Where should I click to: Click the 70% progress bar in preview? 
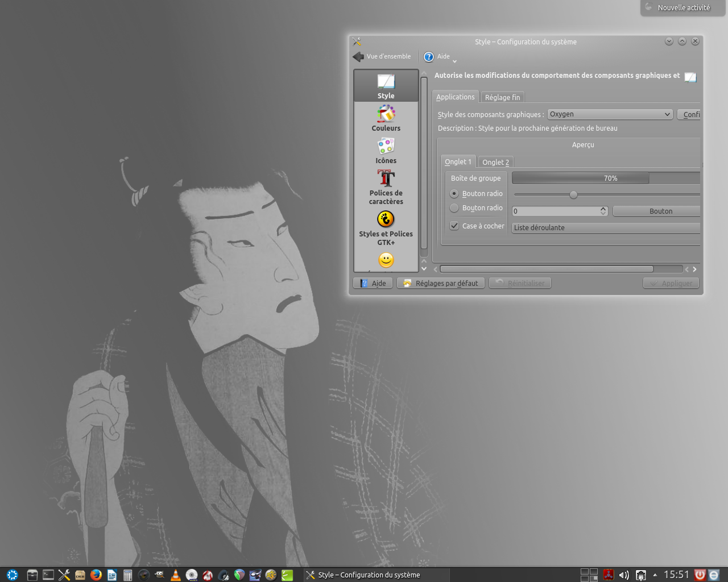(606, 178)
